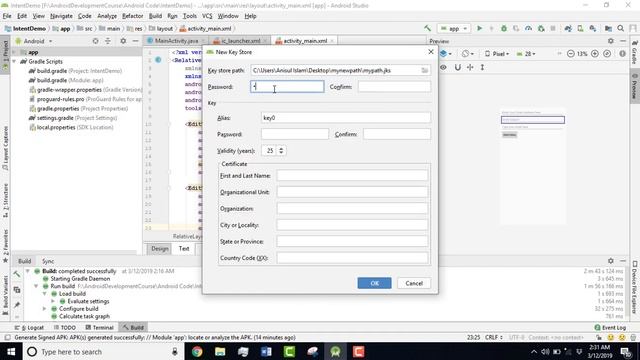Open orientation dropdown in Preview

[468, 54]
